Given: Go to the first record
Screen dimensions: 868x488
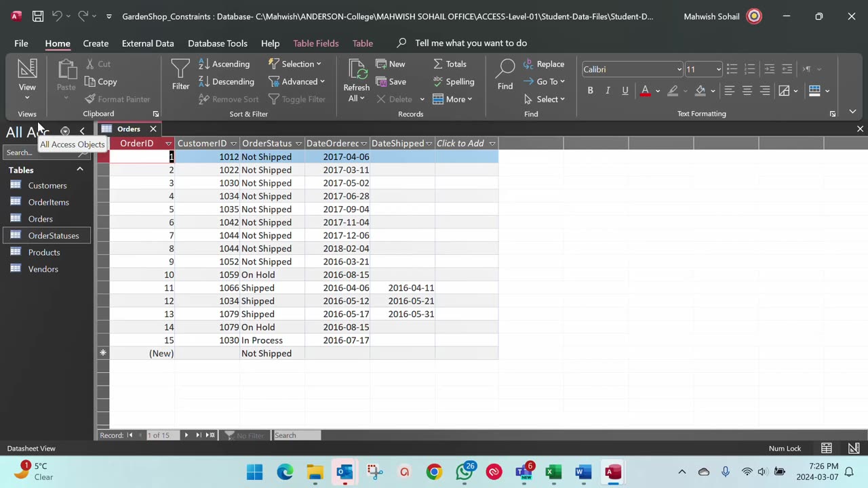Looking at the screenshot, I should pos(130,435).
